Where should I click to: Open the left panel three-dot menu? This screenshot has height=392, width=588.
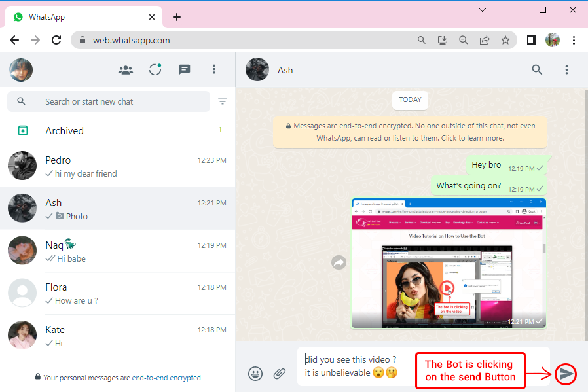click(x=214, y=69)
